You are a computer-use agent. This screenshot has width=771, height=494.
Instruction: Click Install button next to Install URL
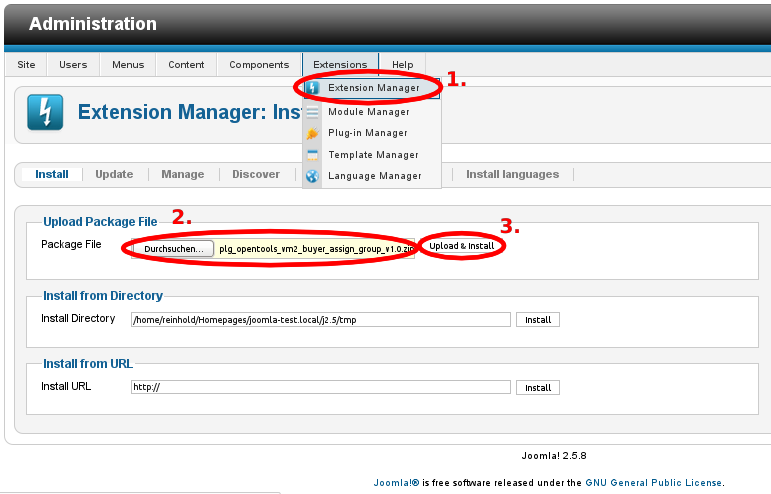coord(538,387)
